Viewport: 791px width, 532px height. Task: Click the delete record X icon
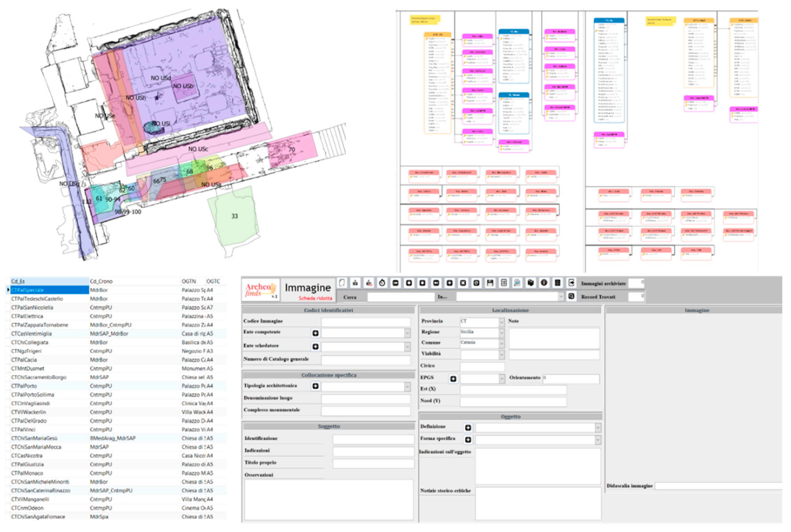(463, 283)
